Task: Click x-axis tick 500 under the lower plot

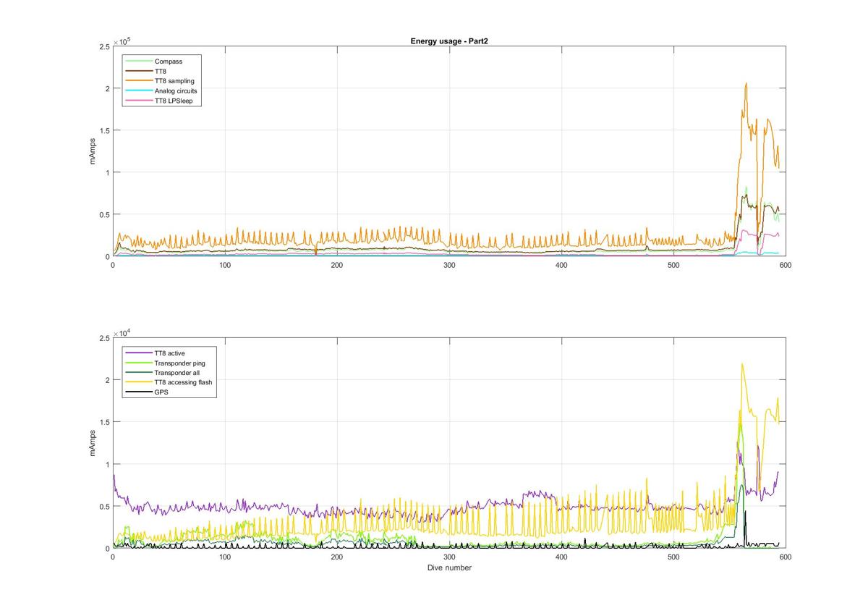Action: [x=673, y=557]
